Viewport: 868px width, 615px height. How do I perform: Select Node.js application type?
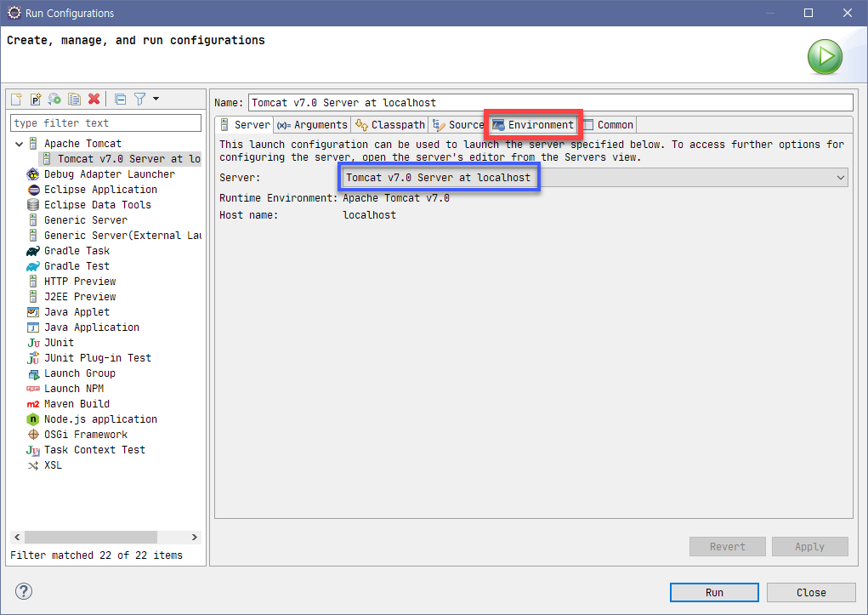click(x=100, y=419)
